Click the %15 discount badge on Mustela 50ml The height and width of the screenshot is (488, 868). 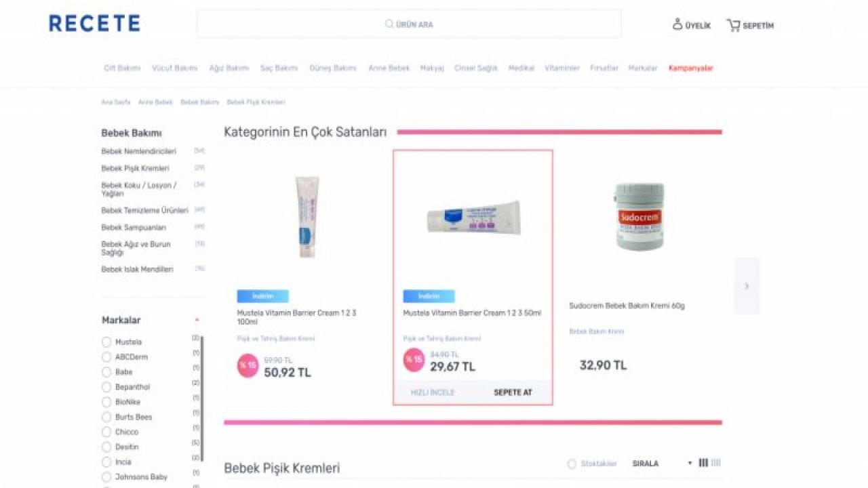(414, 360)
